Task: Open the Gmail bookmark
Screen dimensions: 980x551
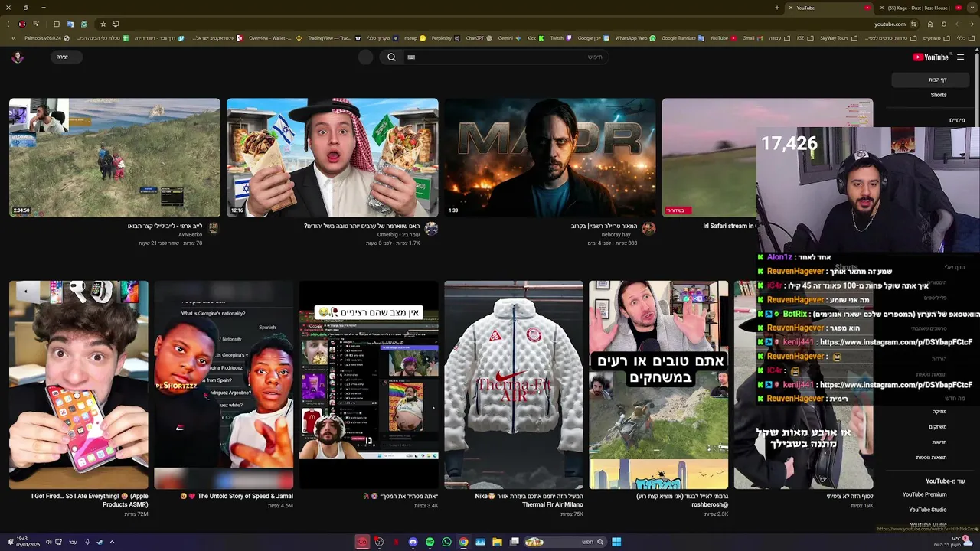Action: coord(752,37)
